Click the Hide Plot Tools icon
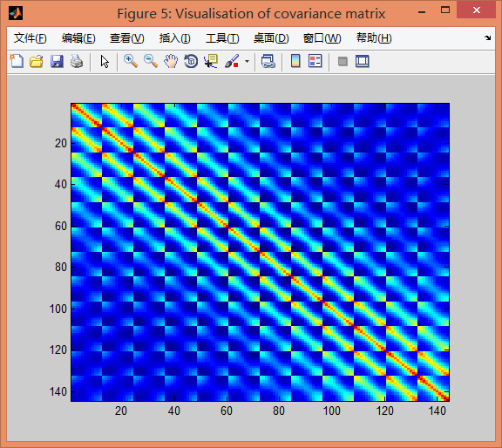502x448 pixels. (343, 61)
